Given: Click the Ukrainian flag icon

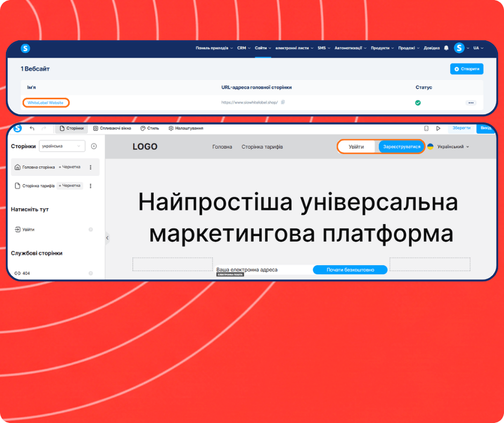Looking at the screenshot, I should point(431,147).
